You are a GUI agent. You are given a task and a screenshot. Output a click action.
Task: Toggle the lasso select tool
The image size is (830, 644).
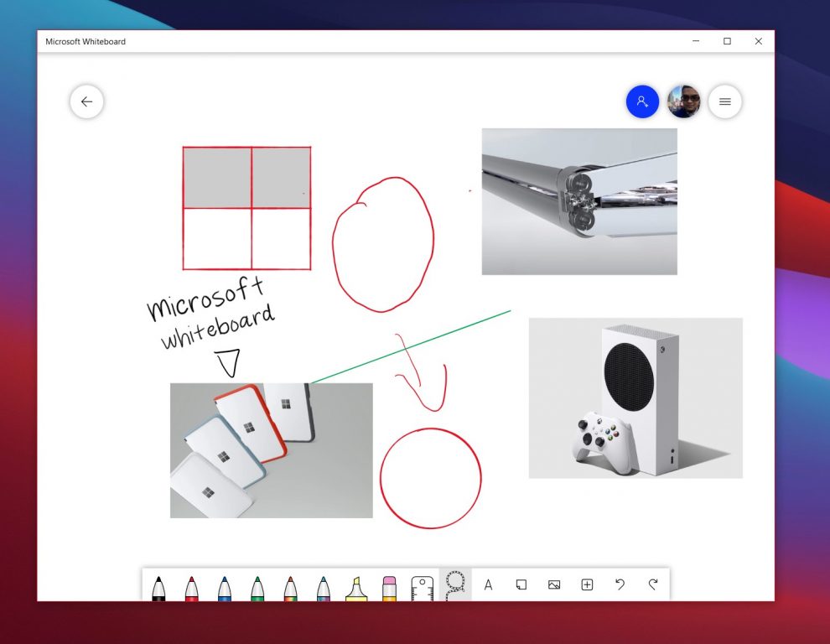[455, 584]
